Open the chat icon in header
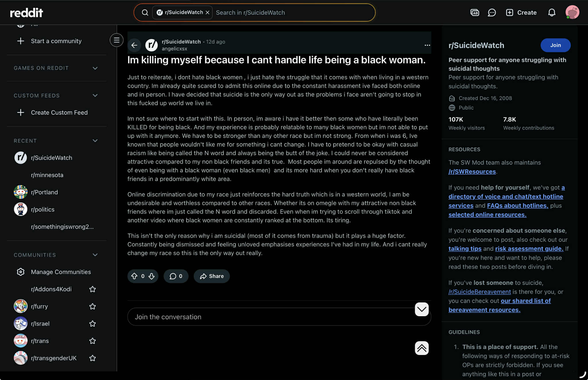The height and width of the screenshot is (380, 588). pyautogui.click(x=492, y=13)
